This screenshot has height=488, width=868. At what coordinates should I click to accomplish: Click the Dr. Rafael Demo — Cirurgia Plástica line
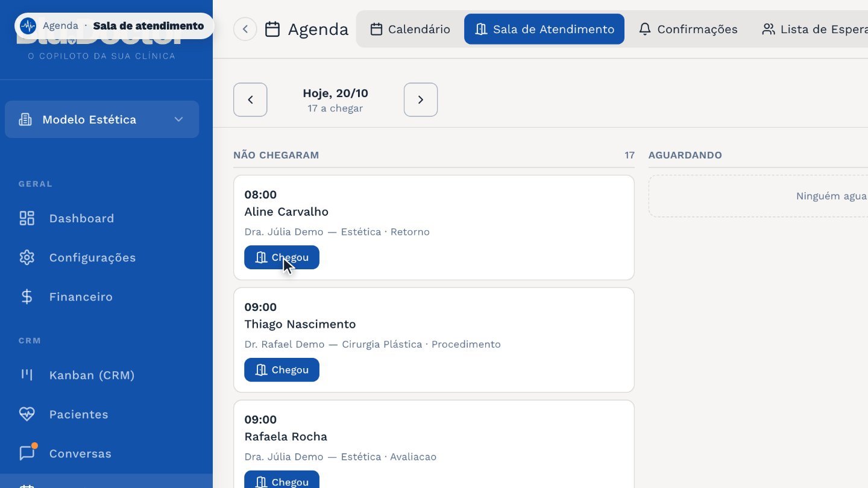373,345
